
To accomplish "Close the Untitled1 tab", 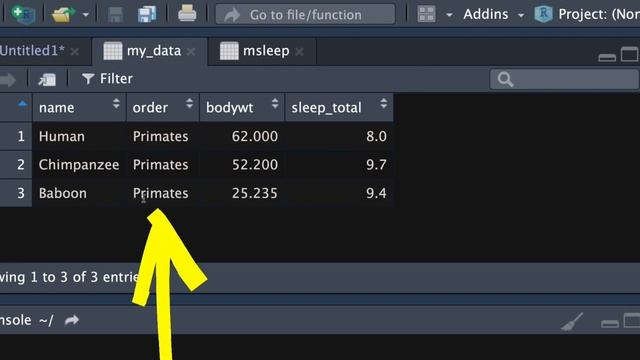I will [75, 52].
